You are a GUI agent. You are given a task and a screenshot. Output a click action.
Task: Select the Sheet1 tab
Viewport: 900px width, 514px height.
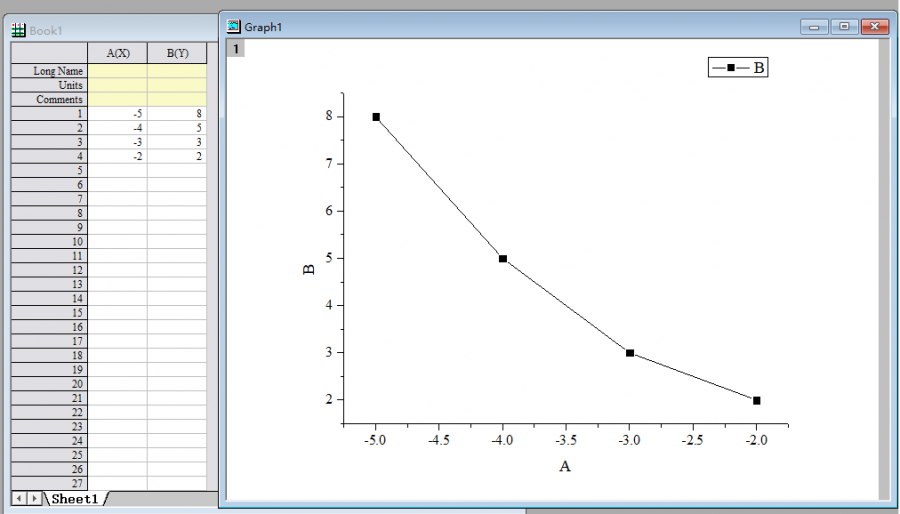75,499
